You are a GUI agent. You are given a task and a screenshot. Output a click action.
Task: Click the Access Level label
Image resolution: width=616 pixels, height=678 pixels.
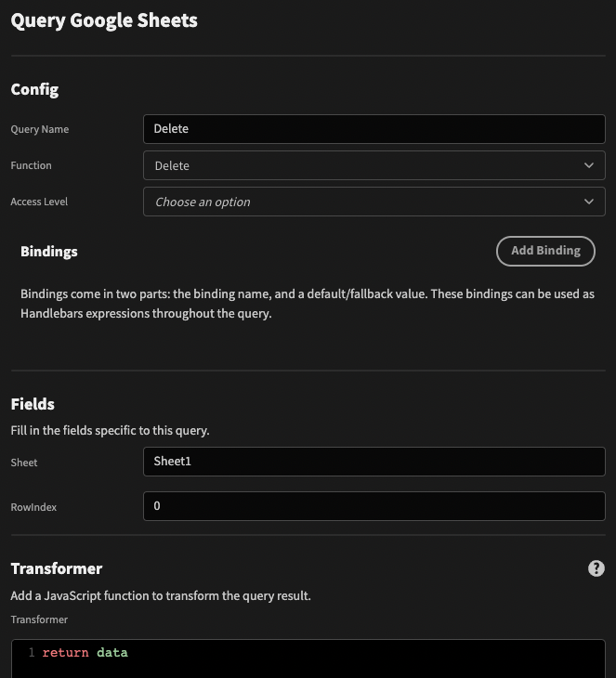coord(39,202)
